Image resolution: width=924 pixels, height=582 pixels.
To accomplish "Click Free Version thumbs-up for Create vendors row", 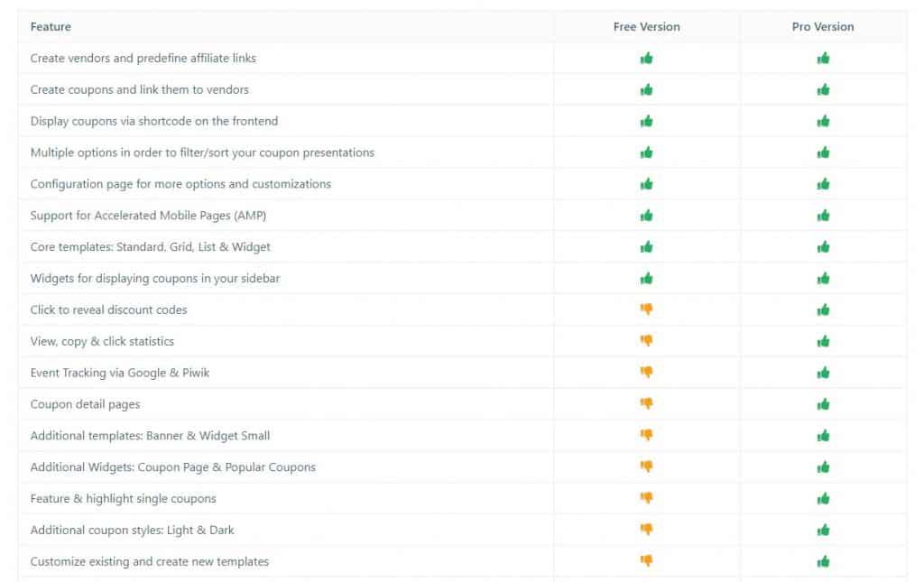I will pos(646,59).
